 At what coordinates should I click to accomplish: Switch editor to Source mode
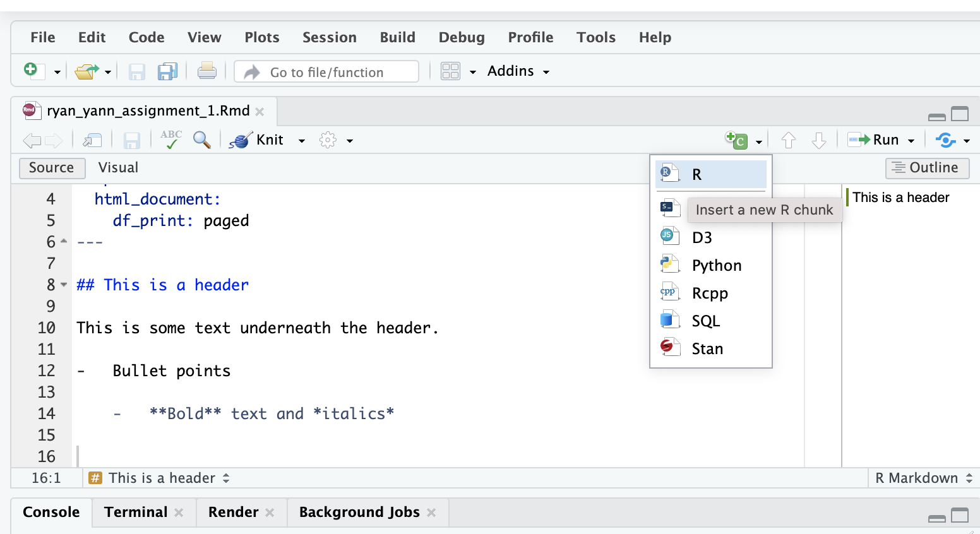[52, 168]
